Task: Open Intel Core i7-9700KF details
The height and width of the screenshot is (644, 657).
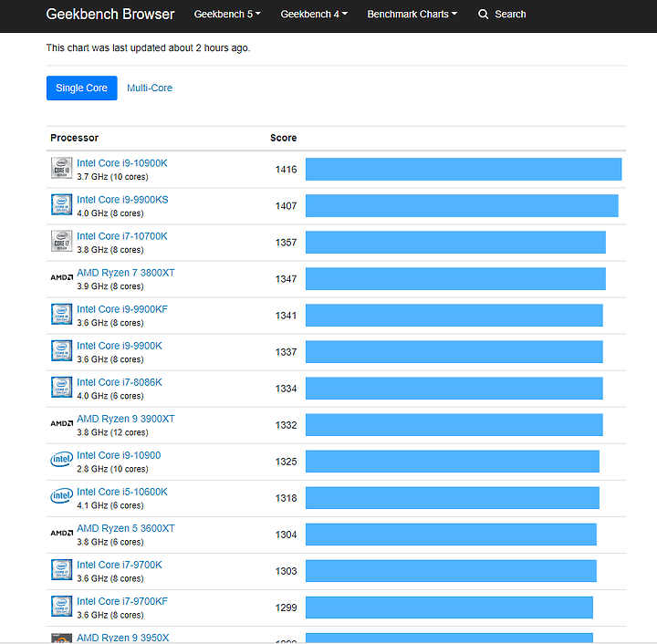Action: (x=122, y=601)
